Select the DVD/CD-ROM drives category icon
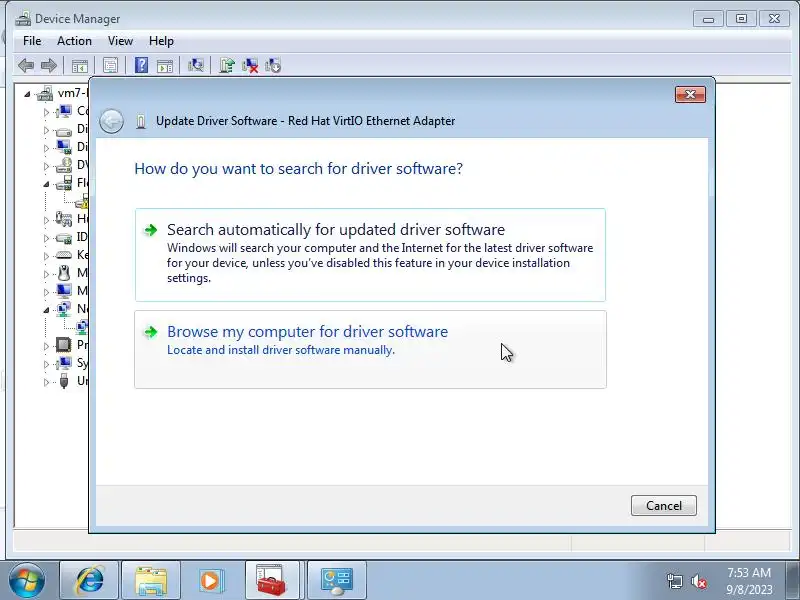This screenshot has height=600, width=800. click(x=64, y=165)
